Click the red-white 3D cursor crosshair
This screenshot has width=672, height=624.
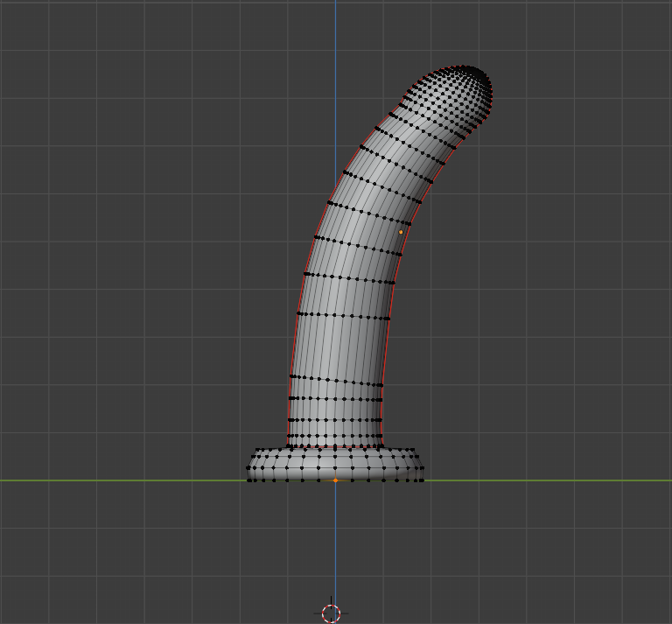click(331, 613)
